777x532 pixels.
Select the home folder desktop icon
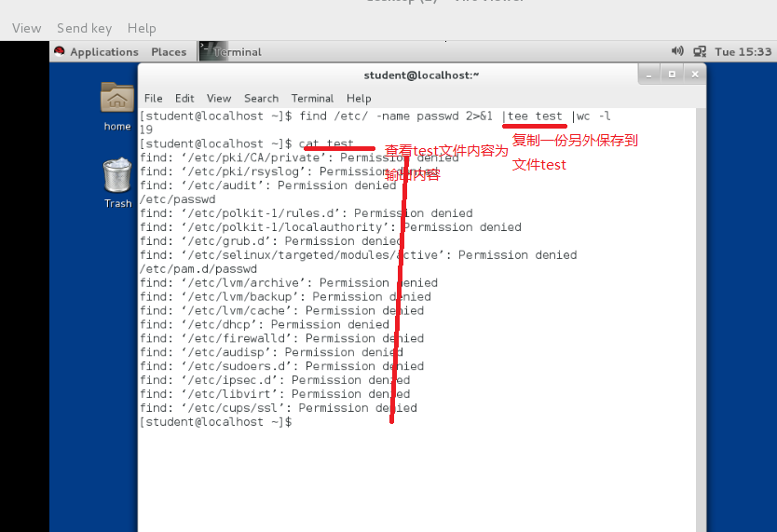[117, 106]
